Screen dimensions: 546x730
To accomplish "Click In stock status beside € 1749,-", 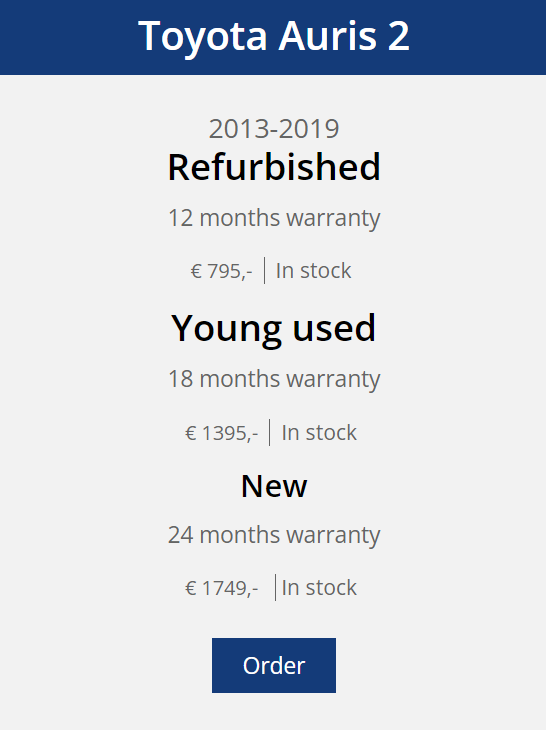I will 319,588.
